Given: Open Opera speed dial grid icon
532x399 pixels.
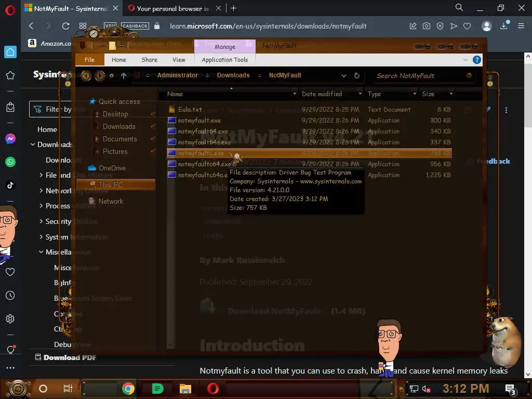Looking at the screenshot, I should [x=83, y=26].
